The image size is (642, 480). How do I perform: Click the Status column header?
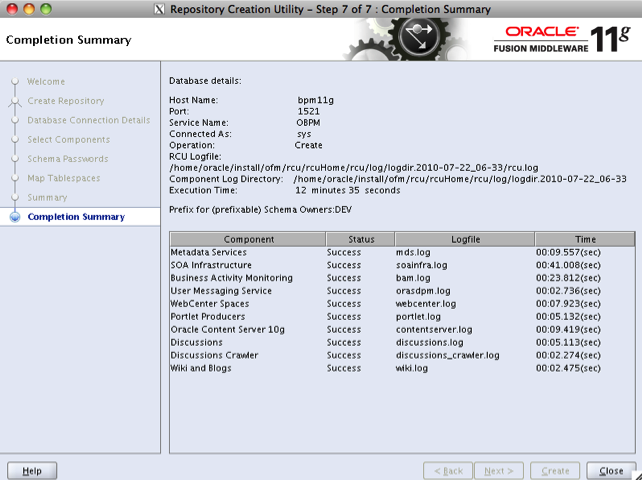[x=360, y=240]
